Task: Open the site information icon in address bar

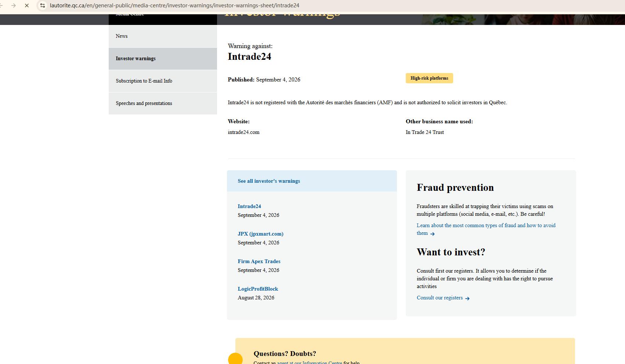Action: [43, 6]
